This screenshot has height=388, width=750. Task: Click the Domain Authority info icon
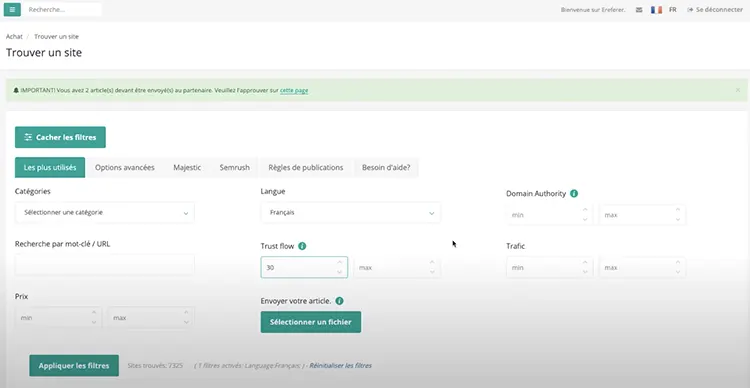click(x=574, y=194)
